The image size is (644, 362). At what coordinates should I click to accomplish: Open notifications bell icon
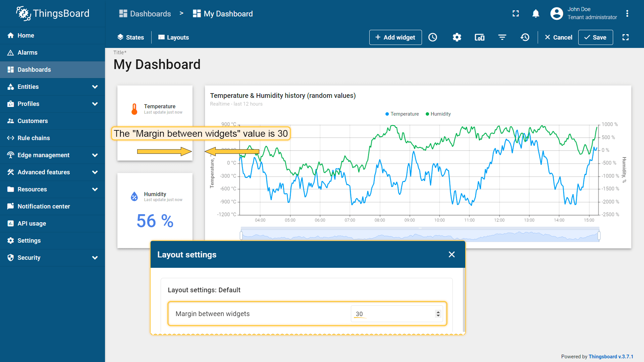click(x=536, y=13)
